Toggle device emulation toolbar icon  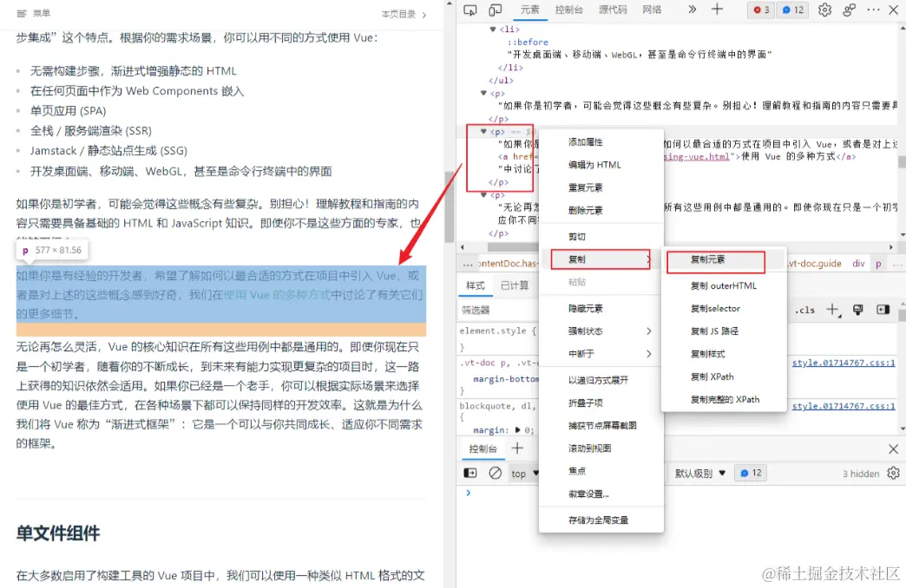pos(496,10)
